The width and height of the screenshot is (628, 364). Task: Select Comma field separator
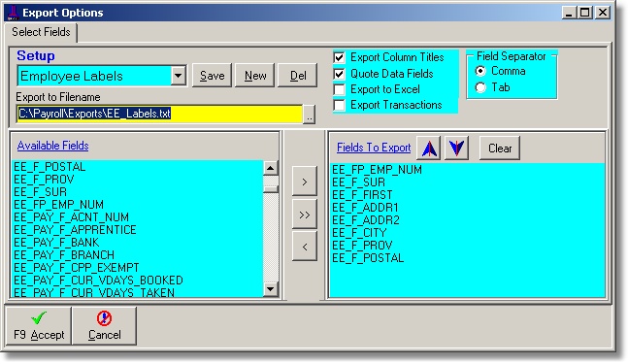pyautogui.click(x=480, y=71)
